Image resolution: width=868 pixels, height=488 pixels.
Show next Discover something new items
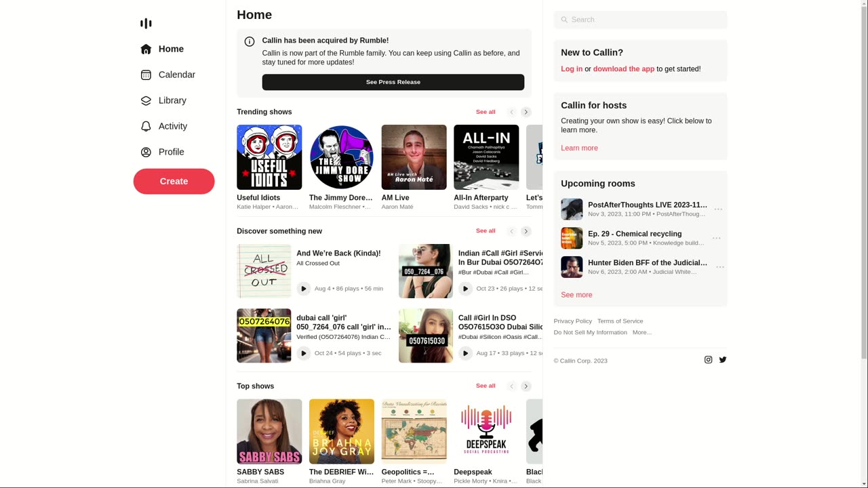526,231
